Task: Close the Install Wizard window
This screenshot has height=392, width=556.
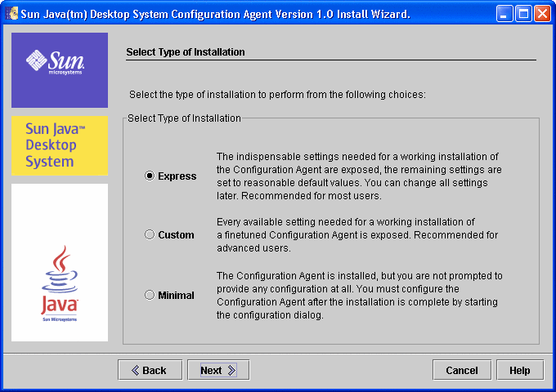Action: coord(543,14)
